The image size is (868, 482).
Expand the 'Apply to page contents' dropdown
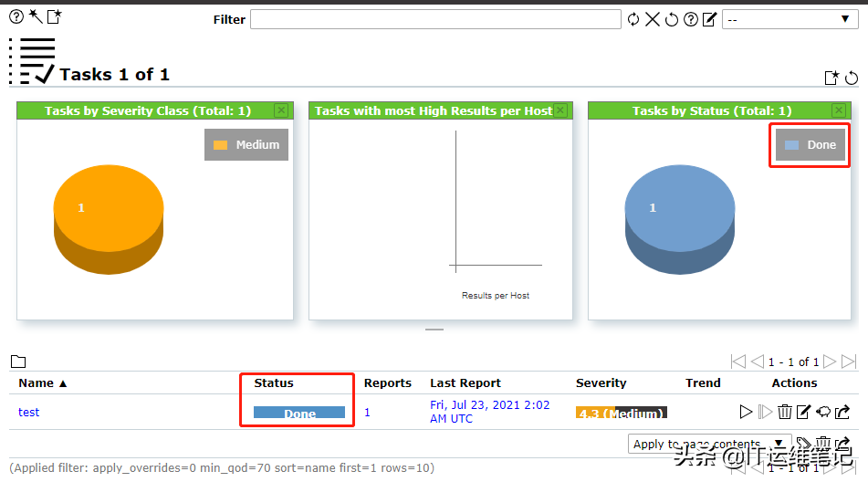710,445
